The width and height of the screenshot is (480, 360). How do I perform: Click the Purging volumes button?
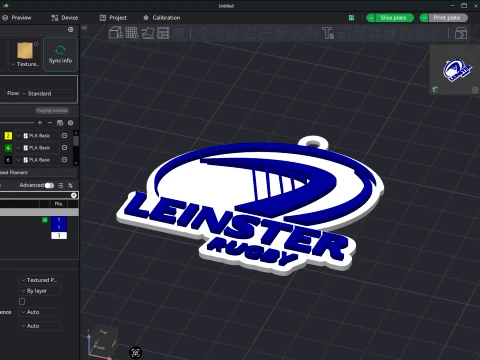[52, 110]
